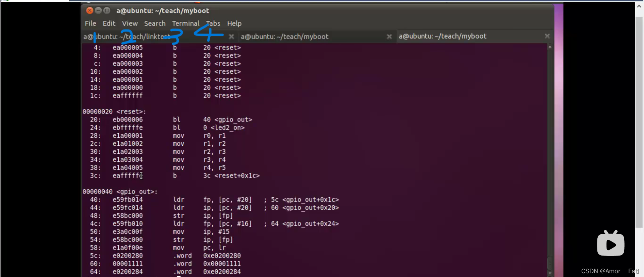
Task: Click 'ebfffffe' opcode at address 24
Action: [127, 128]
